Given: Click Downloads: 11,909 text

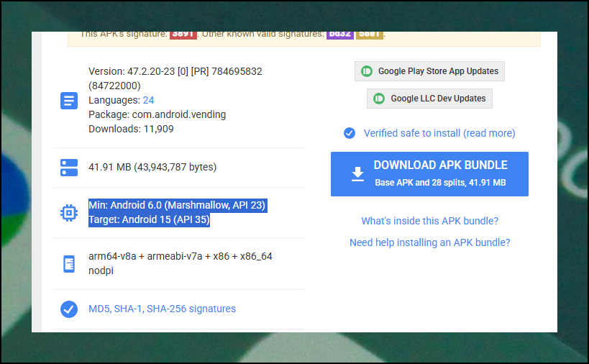Looking at the screenshot, I should 131,129.
